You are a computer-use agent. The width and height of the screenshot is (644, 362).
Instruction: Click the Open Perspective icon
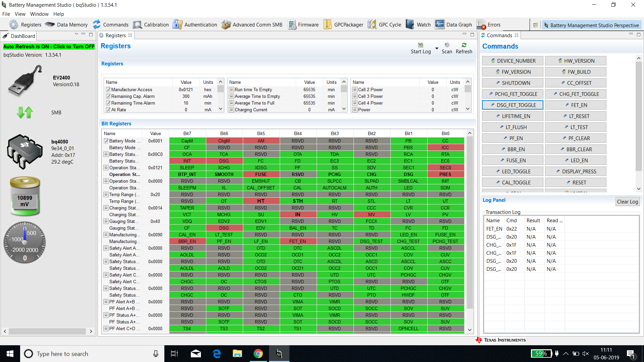click(535, 25)
